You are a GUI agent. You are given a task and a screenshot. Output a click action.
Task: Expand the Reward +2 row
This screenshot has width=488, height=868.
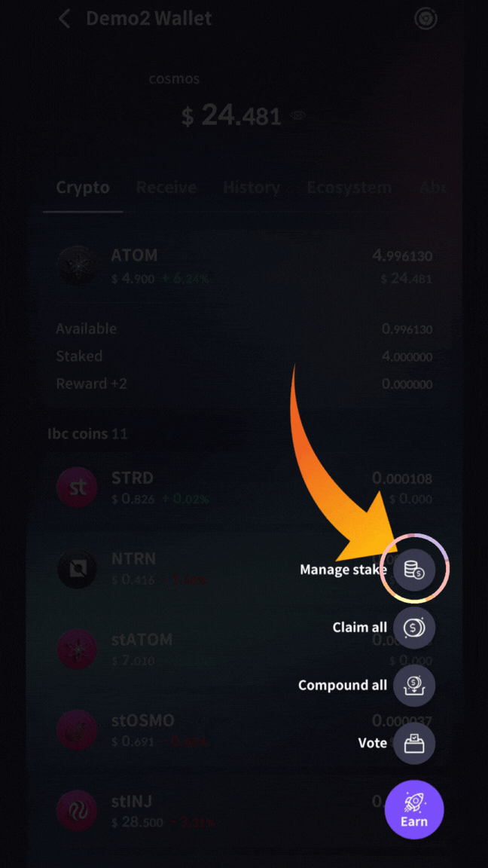(244, 383)
